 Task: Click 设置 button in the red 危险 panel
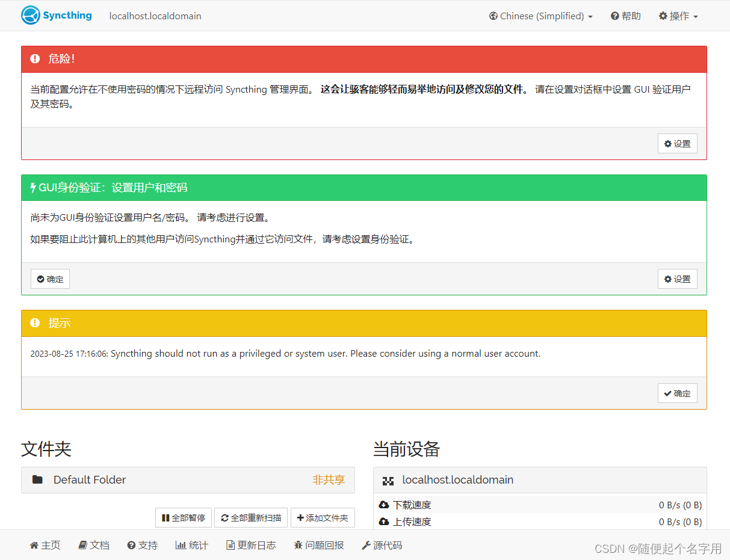[x=677, y=144]
